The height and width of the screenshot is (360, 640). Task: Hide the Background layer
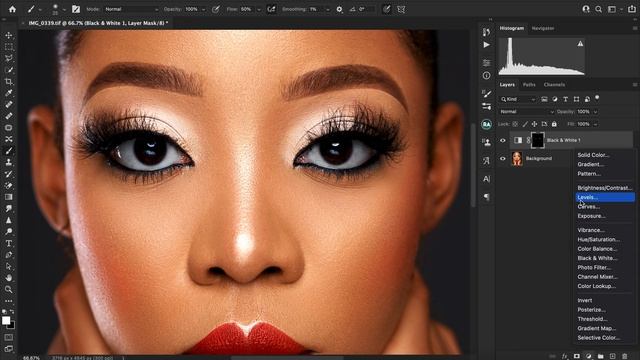tap(503, 158)
